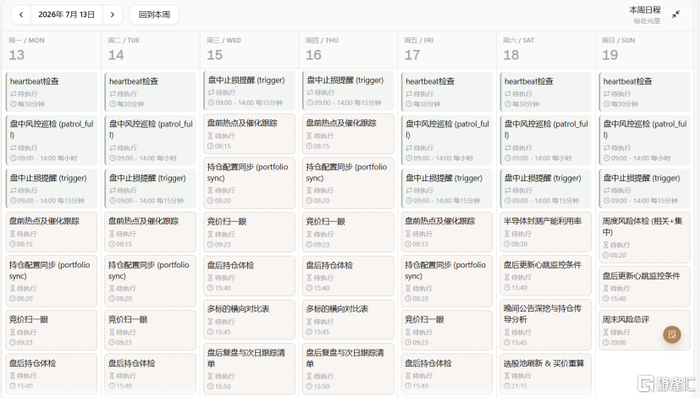The height and width of the screenshot is (398, 700).
Task: Open Thursday 盘后复盘与次日跟踪清单 card
Action: 348,369
